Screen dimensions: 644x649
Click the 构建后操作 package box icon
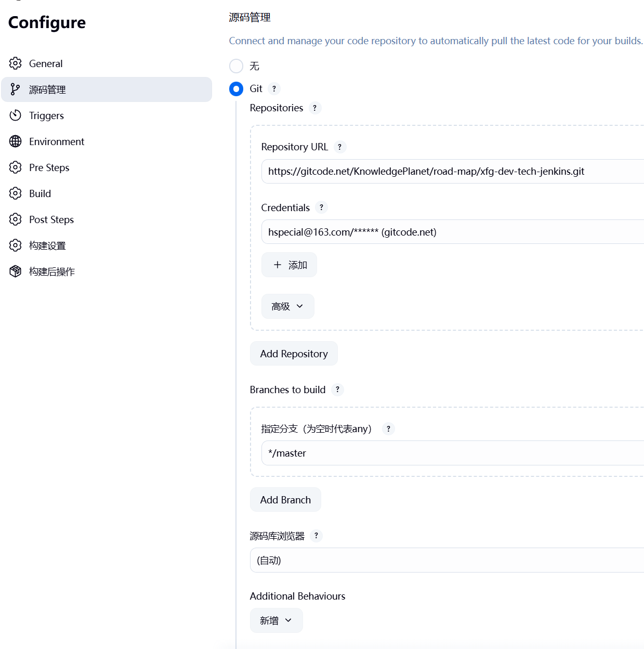(16, 271)
